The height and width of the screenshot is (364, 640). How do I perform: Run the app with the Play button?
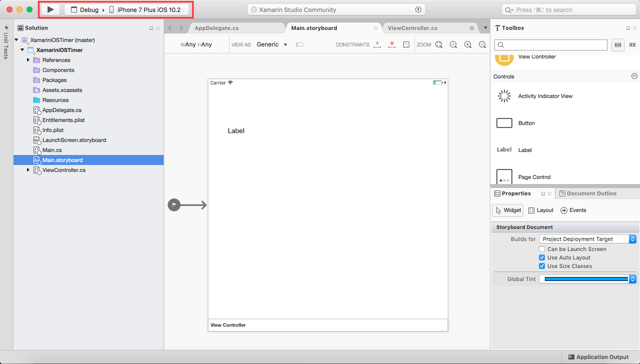49,9
